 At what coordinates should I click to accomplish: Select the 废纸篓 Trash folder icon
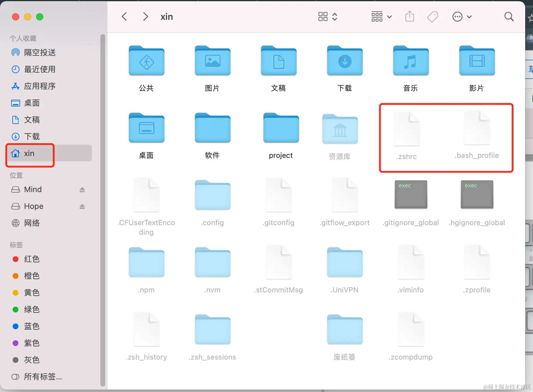[x=345, y=330]
